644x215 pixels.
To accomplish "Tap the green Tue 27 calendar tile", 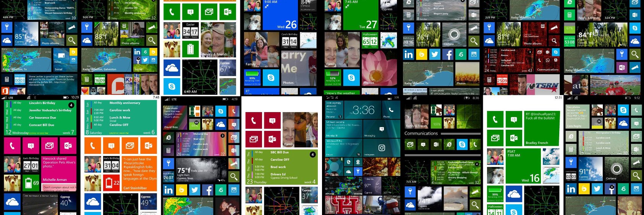I will point(361,15).
